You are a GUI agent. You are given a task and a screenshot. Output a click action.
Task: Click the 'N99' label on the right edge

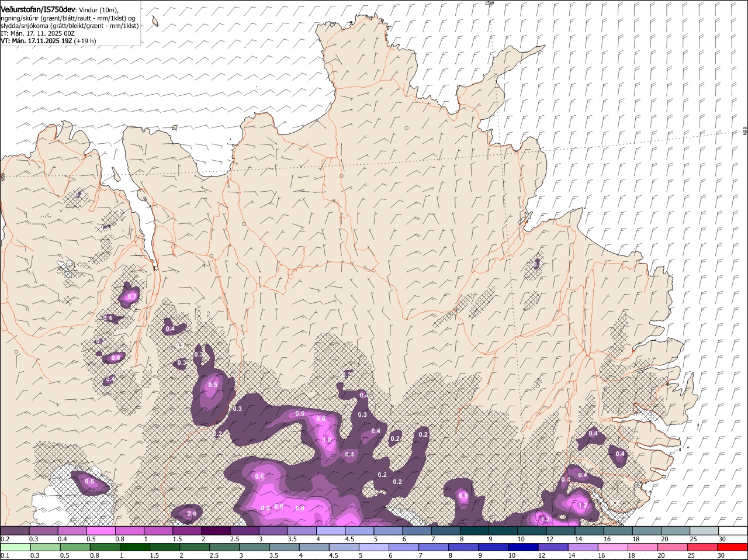(745, 132)
